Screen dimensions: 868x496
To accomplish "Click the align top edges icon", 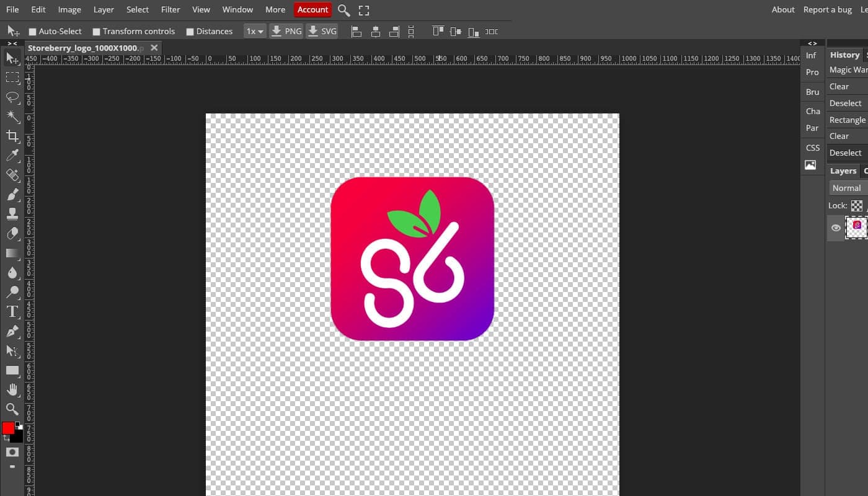I will [438, 31].
